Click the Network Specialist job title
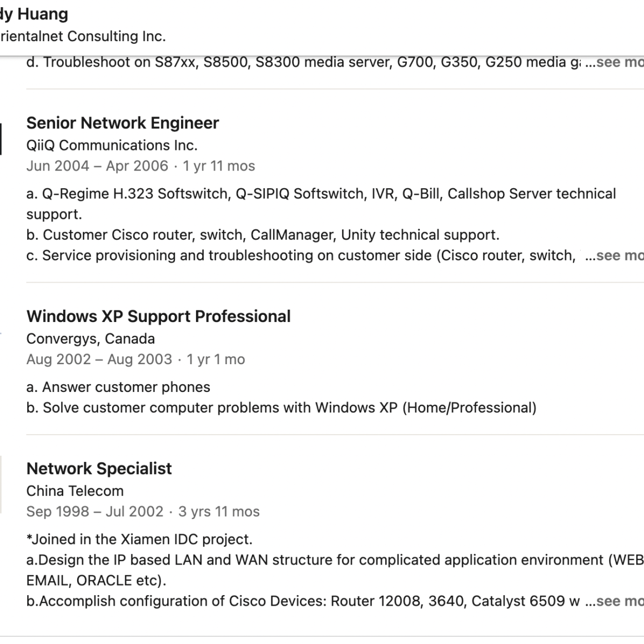The height and width of the screenshot is (644, 644). (99, 469)
